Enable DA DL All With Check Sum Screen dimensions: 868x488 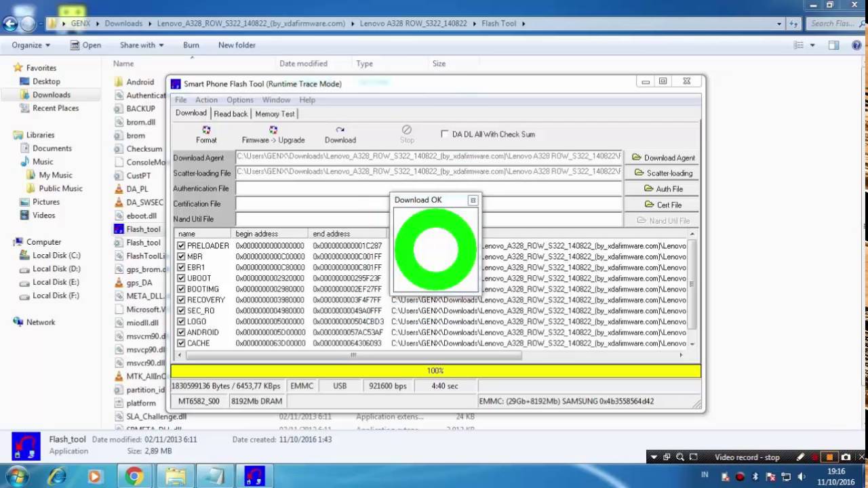click(445, 134)
